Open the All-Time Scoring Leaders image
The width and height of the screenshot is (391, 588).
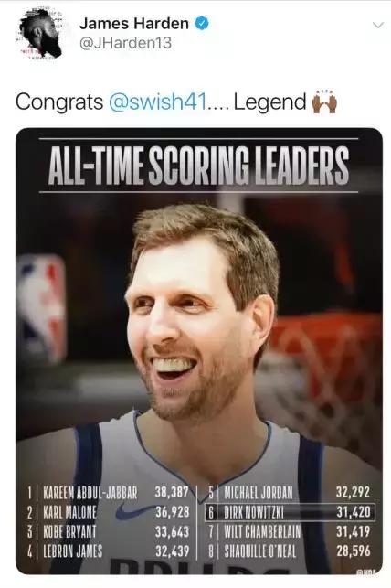199,351
